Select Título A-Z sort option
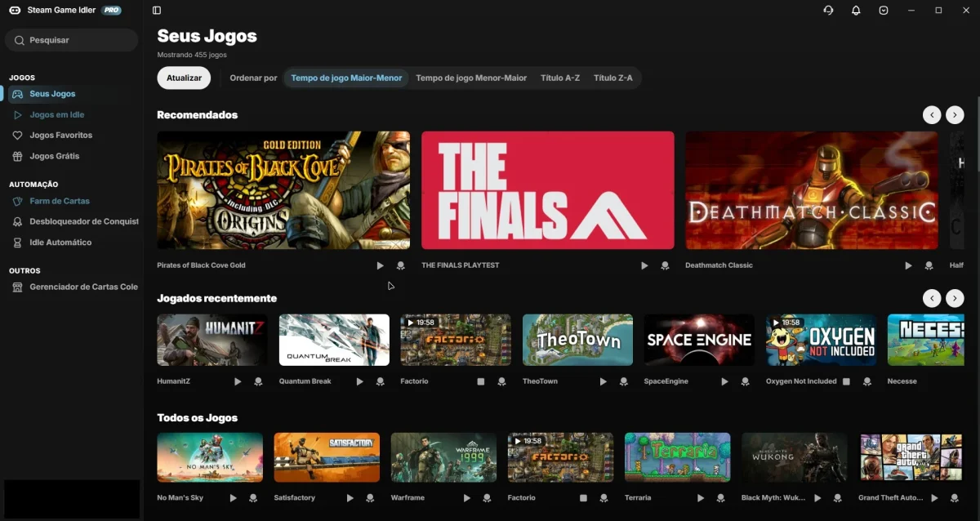 [x=560, y=78]
